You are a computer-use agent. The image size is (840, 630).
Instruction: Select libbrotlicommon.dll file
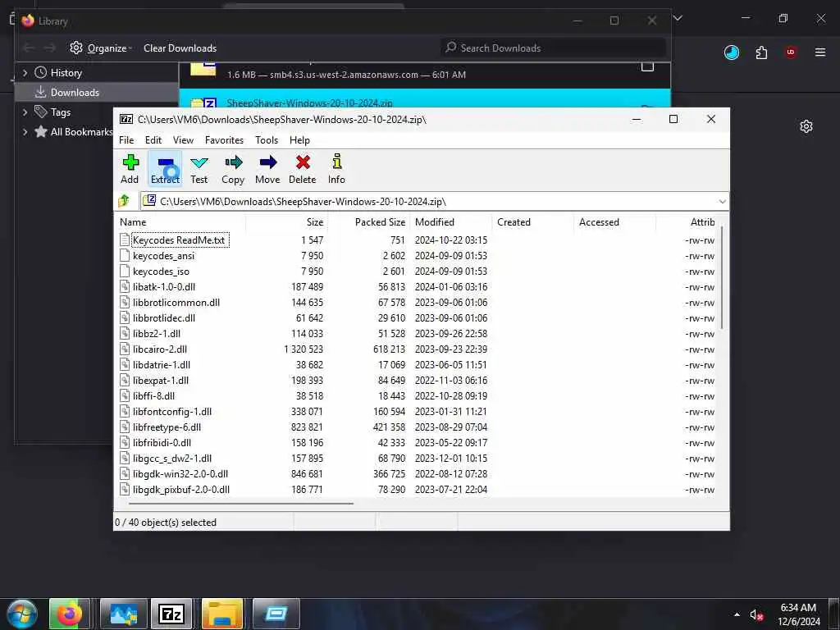pyautogui.click(x=176, y=302)
